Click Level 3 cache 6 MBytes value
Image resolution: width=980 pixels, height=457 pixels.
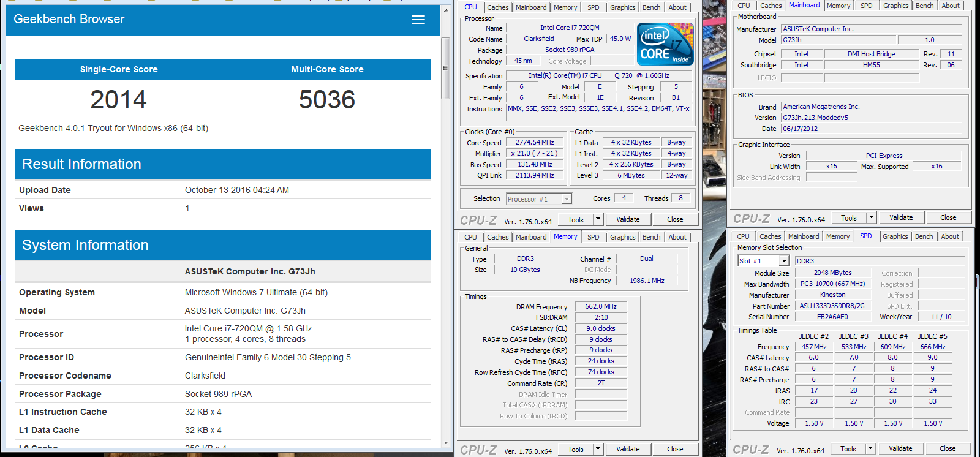coord(631,175)
